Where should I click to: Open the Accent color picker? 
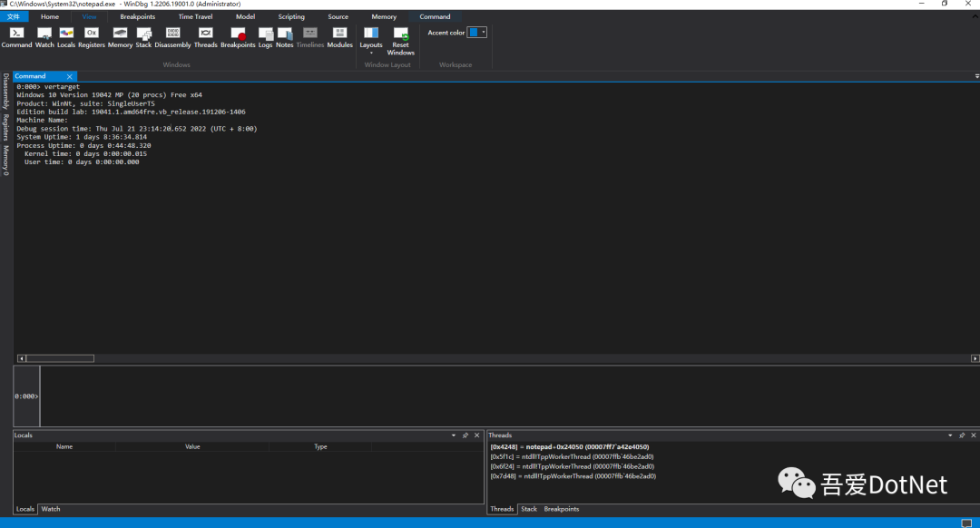477,33
